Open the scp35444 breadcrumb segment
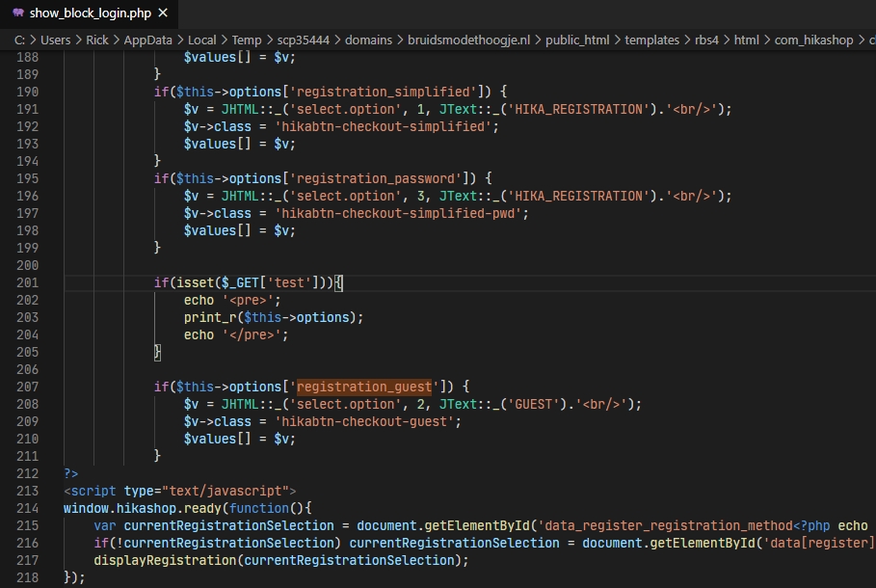This screenshot has width=876, height=588. tap(304, 40)
